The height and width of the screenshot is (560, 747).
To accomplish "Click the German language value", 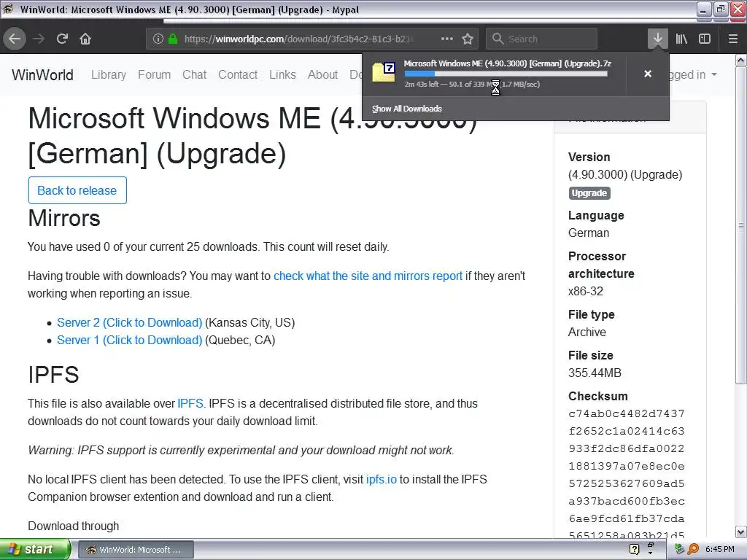I will [x=589, y=233].
